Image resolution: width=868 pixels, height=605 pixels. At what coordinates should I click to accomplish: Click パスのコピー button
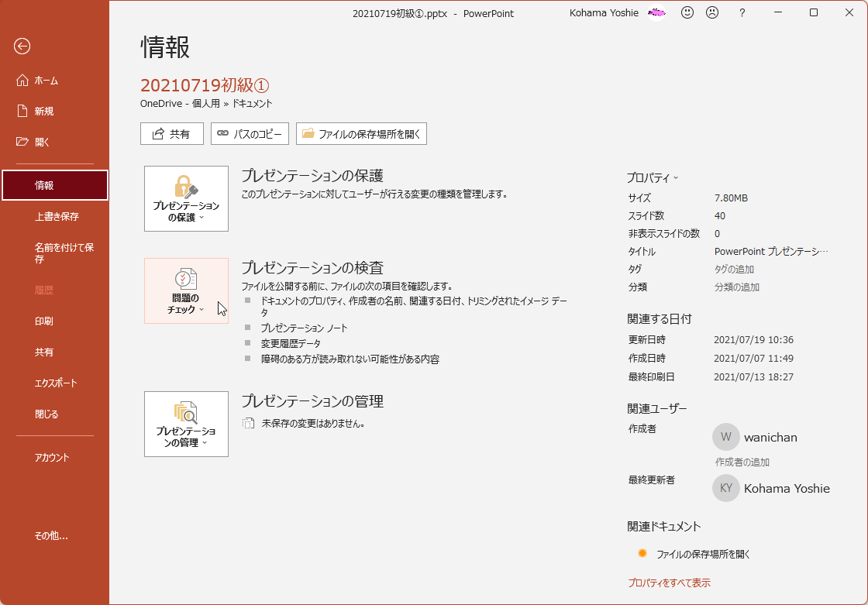(x=250, y=134)
